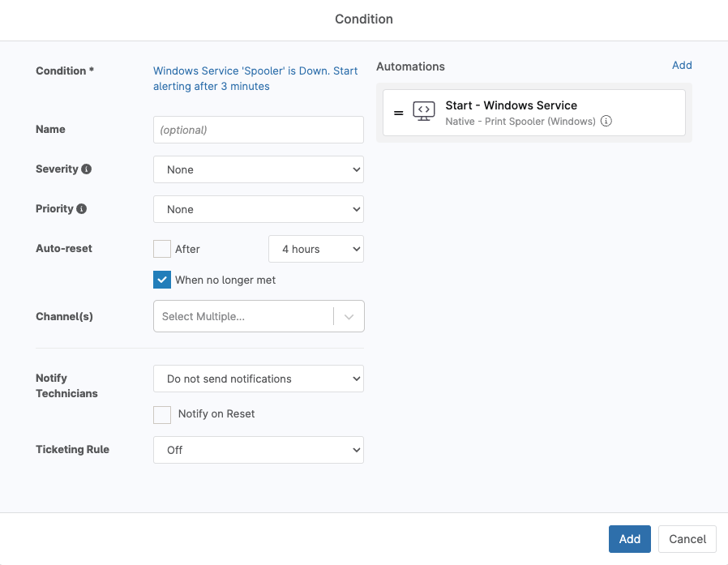Screen dimensions: 728x565
Task: Click the Priority info icon
Action: pyautogui.click(x=82, y=209)
